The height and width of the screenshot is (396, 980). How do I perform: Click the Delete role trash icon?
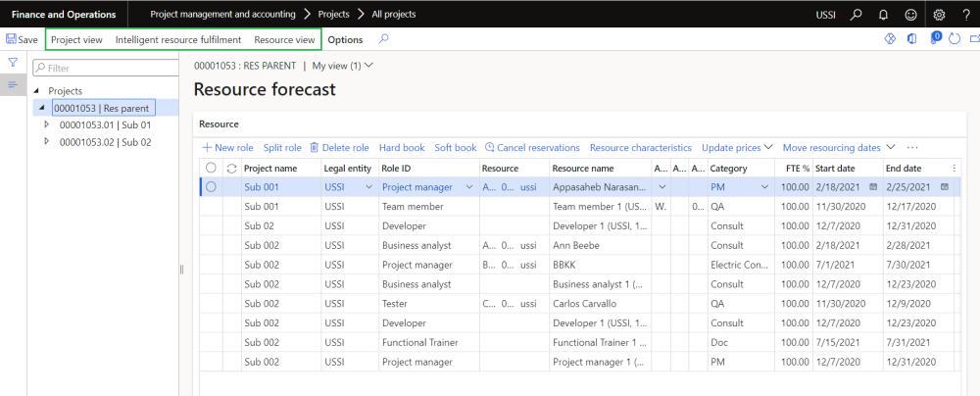click(x=315, y=148)
